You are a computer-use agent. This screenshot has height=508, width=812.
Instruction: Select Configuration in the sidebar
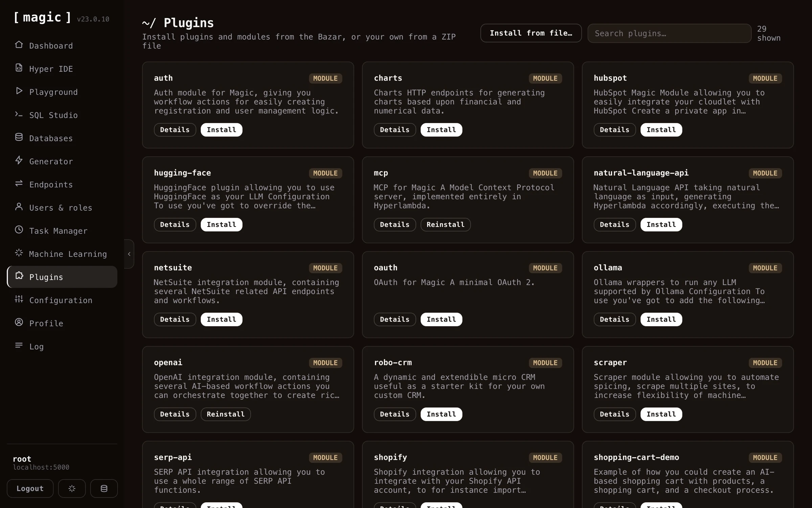tap(62, 300)
